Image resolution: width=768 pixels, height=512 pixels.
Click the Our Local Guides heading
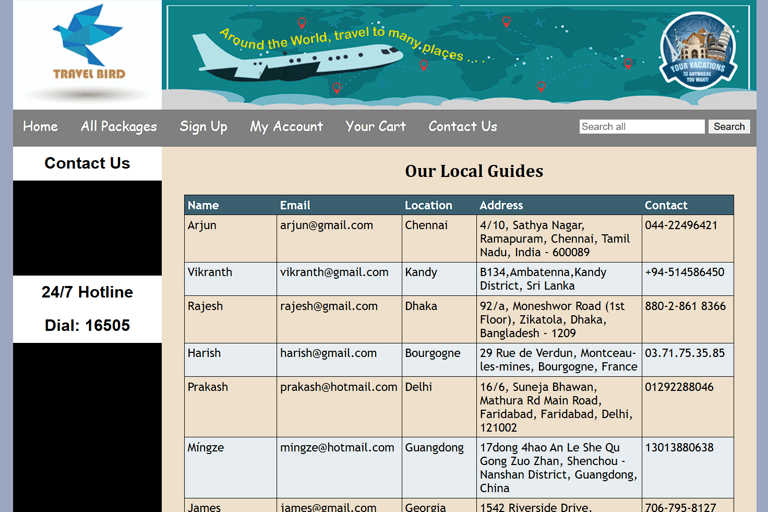coord(474,171)
